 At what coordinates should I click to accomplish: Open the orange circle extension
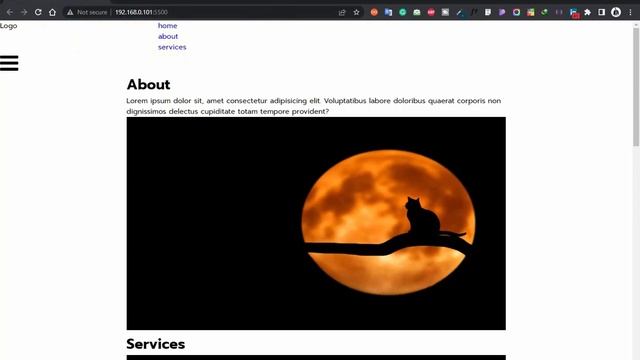point(374,12)
